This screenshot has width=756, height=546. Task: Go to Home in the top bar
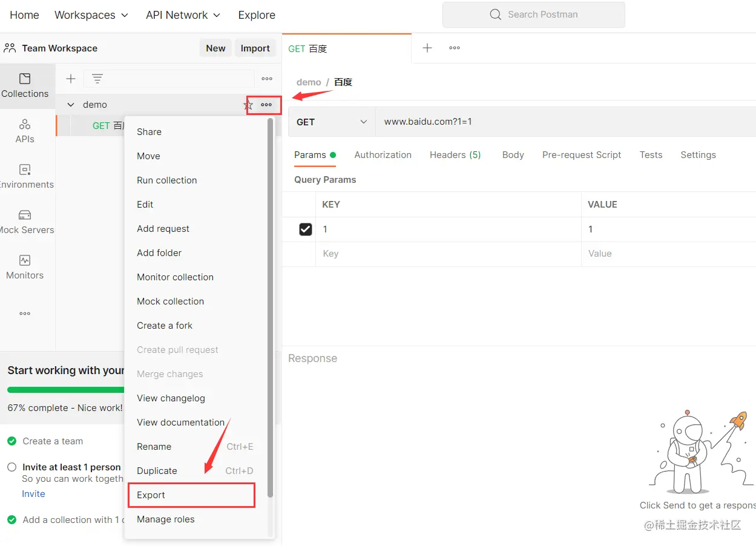coord(24,15)
